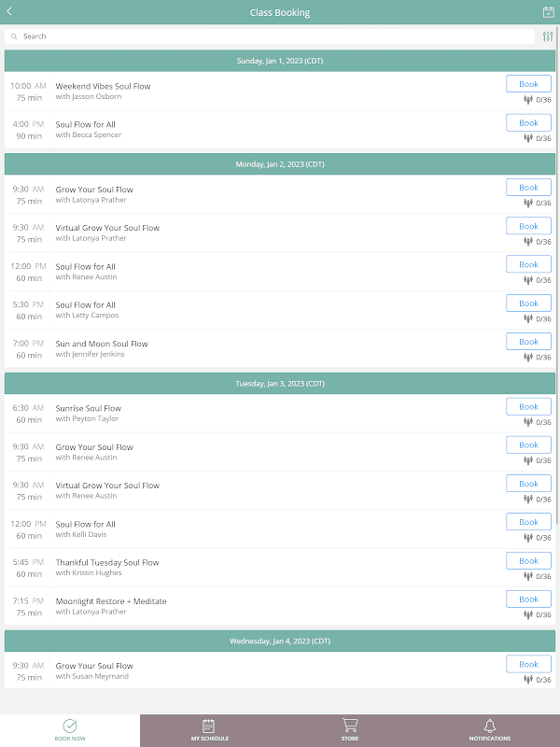Select the Book Now tab

point(70,729)
